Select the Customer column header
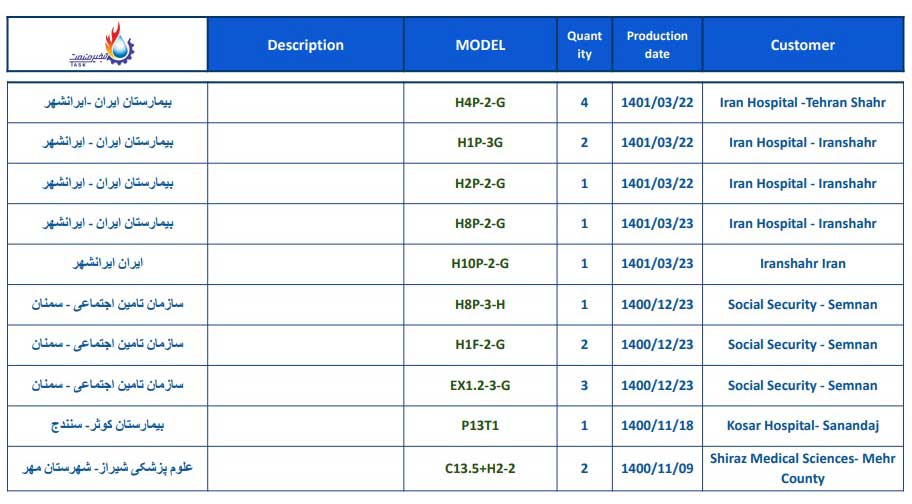Viewport: 912px width, 504px height. point(803,45)
